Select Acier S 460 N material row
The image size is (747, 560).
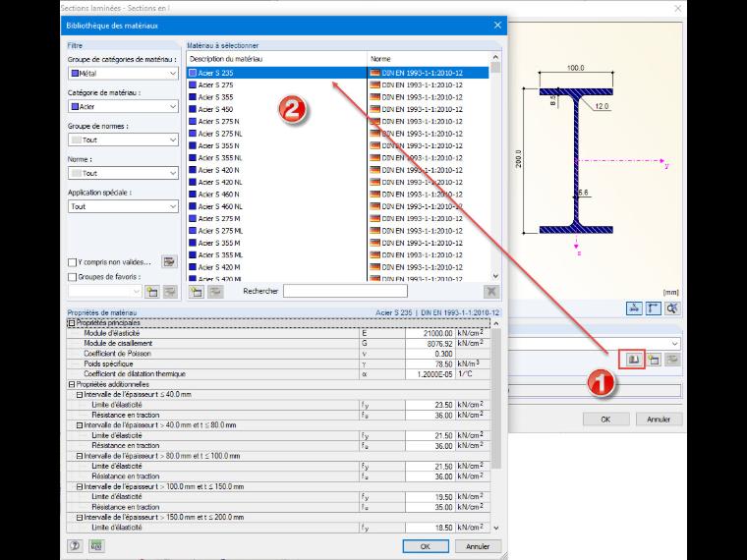(x=338, y=195)
